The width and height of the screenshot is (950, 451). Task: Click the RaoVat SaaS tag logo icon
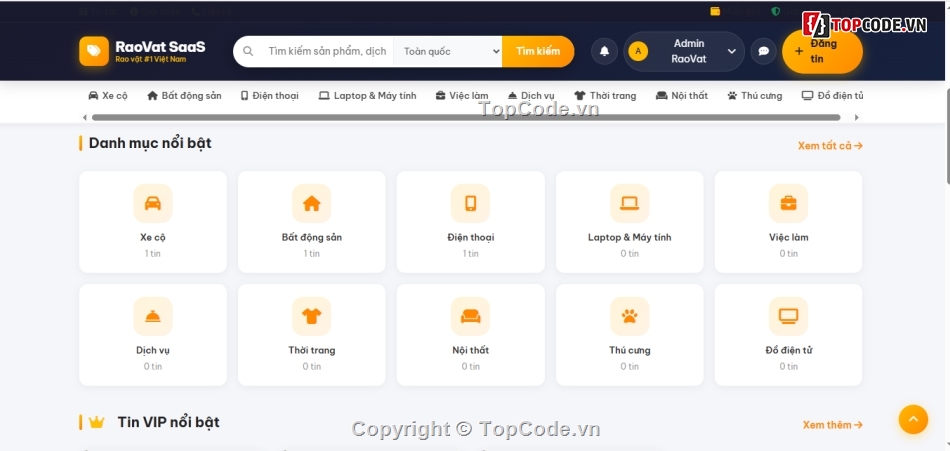coord(94,51)
